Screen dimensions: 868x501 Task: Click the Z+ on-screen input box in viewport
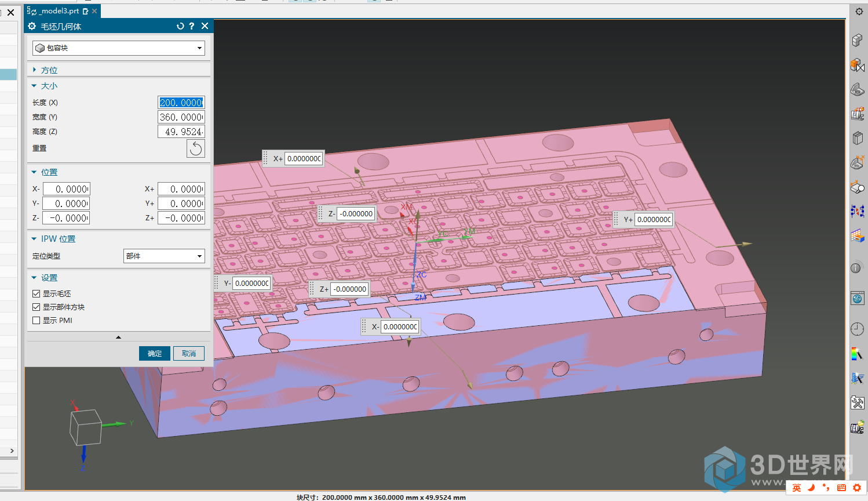(x=350, y=289)
